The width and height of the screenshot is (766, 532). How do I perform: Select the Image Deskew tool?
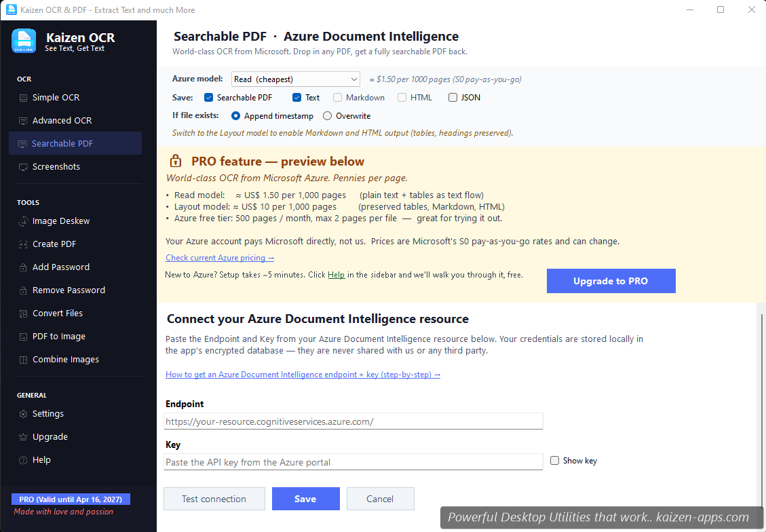point(61,221)
